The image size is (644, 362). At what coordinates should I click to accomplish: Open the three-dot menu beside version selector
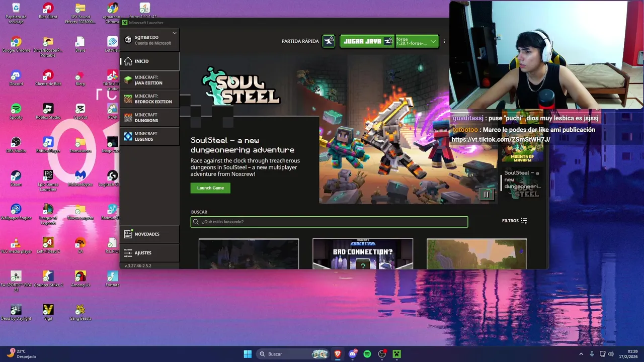444,41
